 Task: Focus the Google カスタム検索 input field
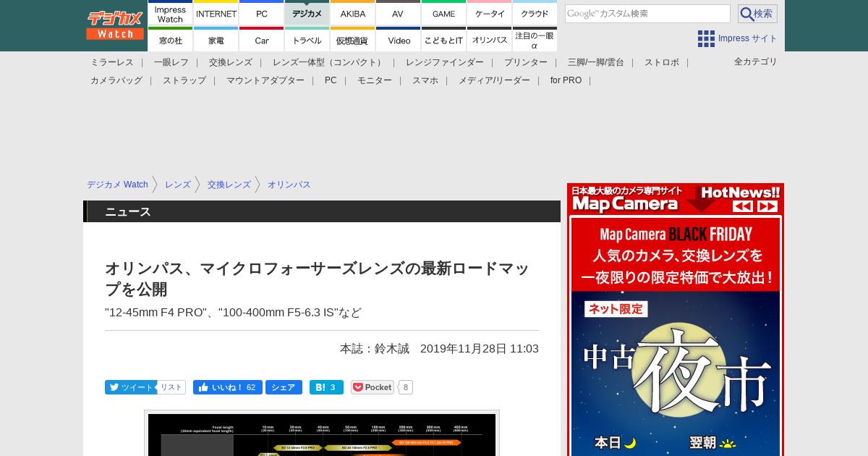647,14
